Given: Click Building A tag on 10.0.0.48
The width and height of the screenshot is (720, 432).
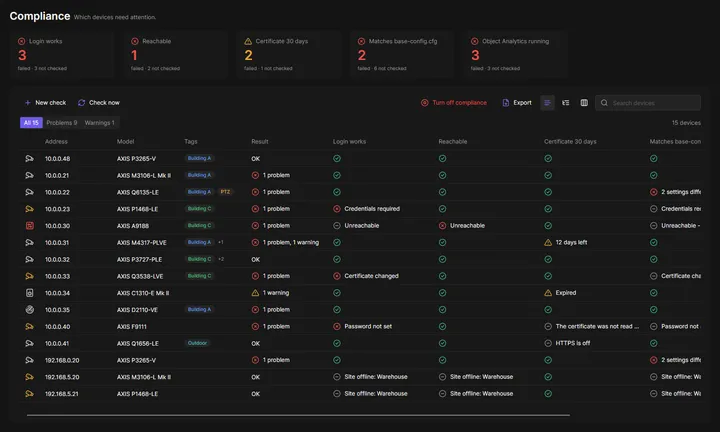Looking at the screenshot, I should pos(199,158).
